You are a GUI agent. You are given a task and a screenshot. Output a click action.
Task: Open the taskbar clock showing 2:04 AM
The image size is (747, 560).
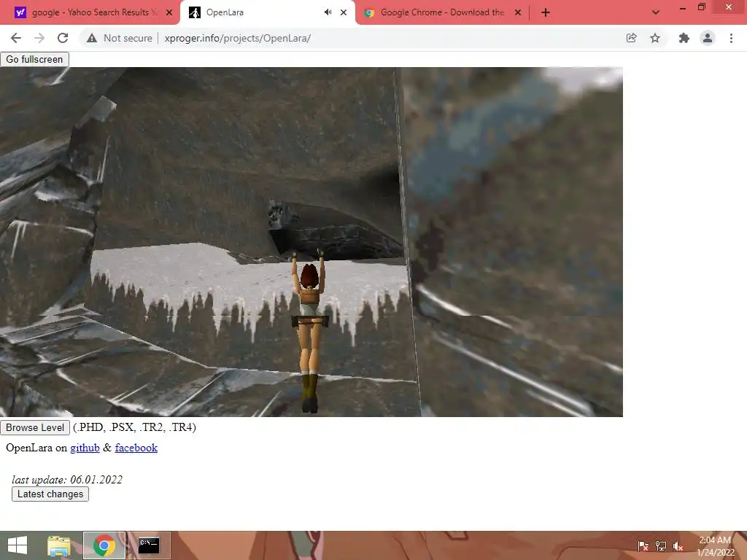coord(715,545)
